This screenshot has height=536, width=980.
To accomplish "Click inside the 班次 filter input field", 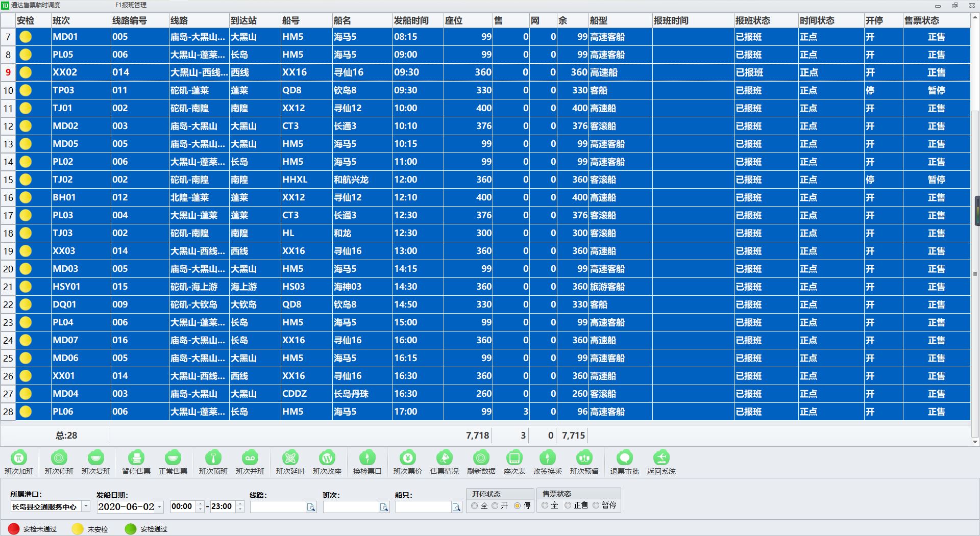I will (x=351, y=507).
